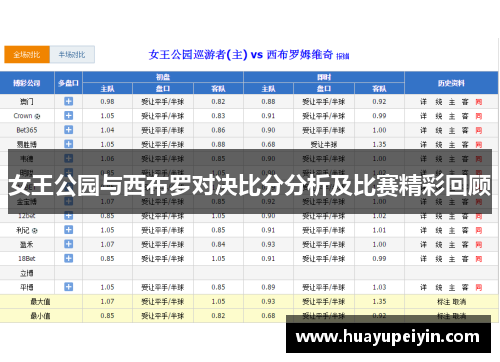Click Bet365 opening home odds 1.04

[x=107, y=130]
